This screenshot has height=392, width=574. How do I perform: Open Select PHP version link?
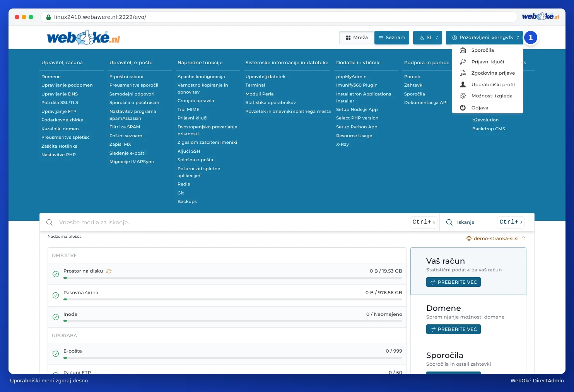[357, 118]
